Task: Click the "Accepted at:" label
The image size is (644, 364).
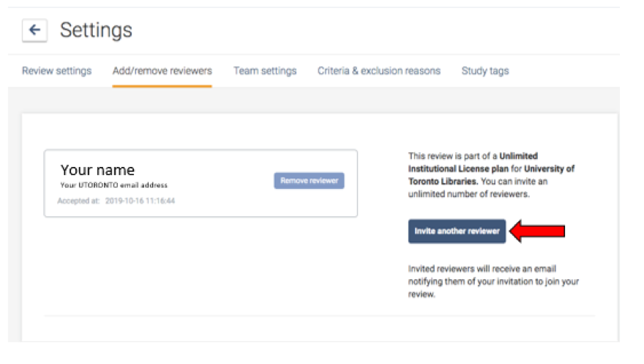Action: (78, 200)
